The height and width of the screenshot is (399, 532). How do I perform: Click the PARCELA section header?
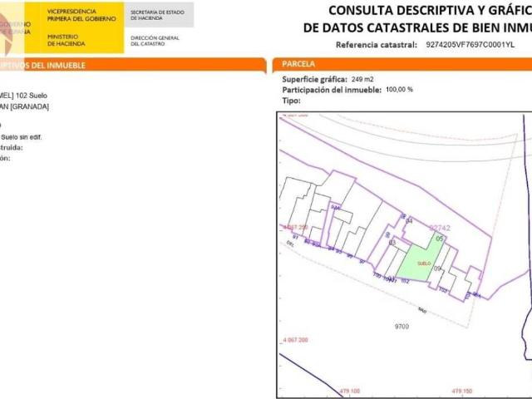(x=298, y=64)
